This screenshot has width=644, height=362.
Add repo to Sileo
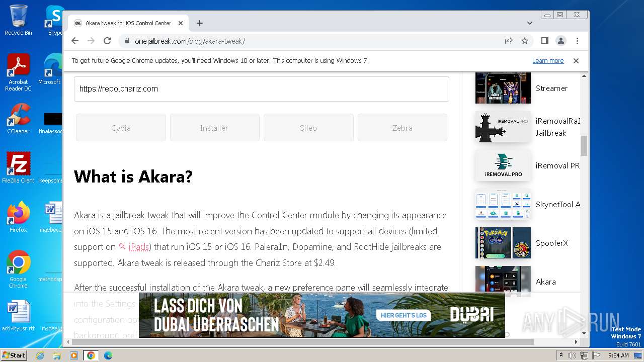308,128
